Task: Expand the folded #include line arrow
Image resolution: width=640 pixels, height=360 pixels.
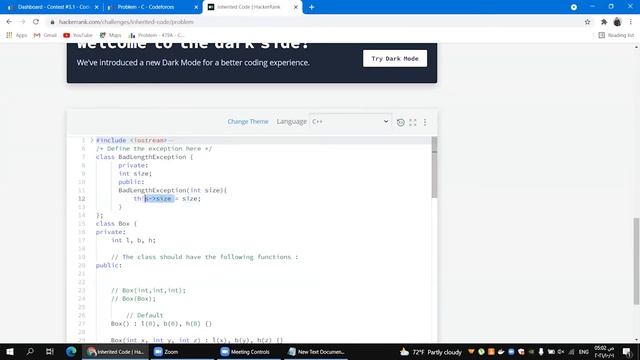Action: [x=92, y=140]
